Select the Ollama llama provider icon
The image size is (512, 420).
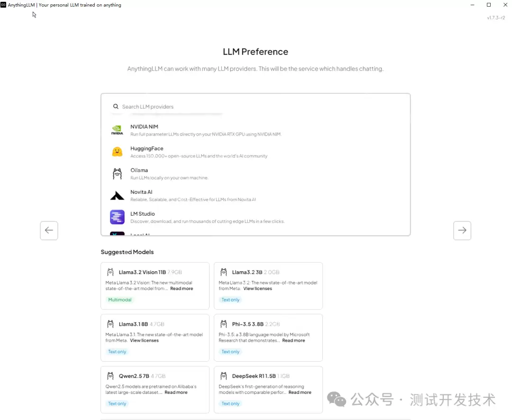tap(117, 173)
